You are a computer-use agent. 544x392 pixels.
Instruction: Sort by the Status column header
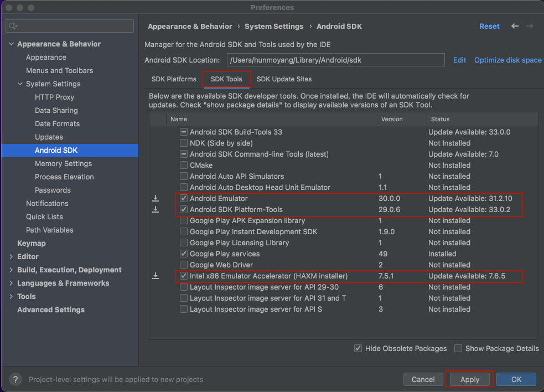coord(483,119)
